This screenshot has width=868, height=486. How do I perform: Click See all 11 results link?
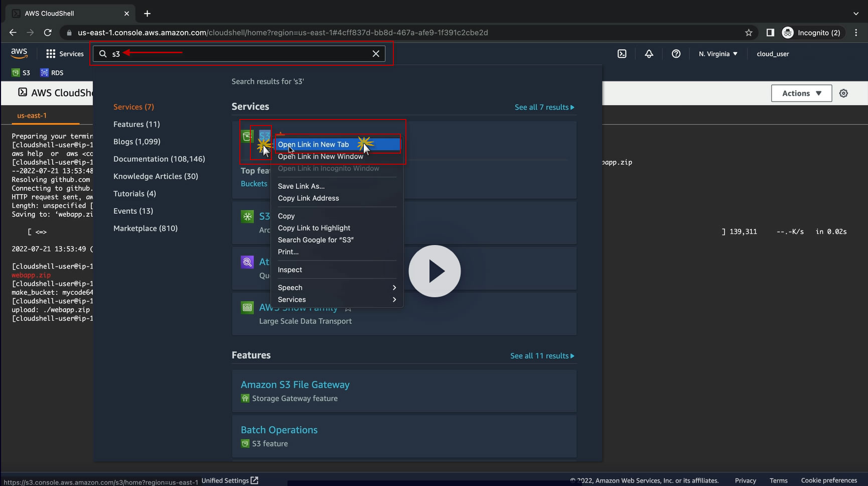542,356
